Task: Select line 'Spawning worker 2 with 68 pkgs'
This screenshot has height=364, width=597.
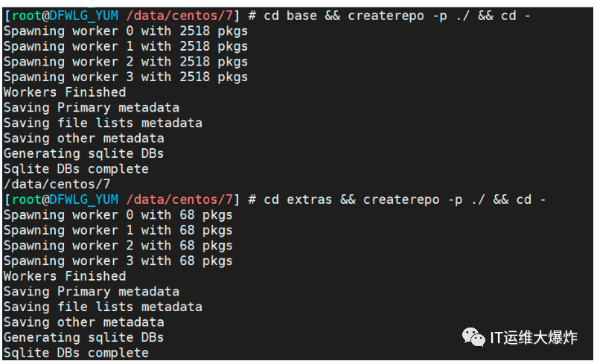Action: pyautogui.click(x=118, y=246)
